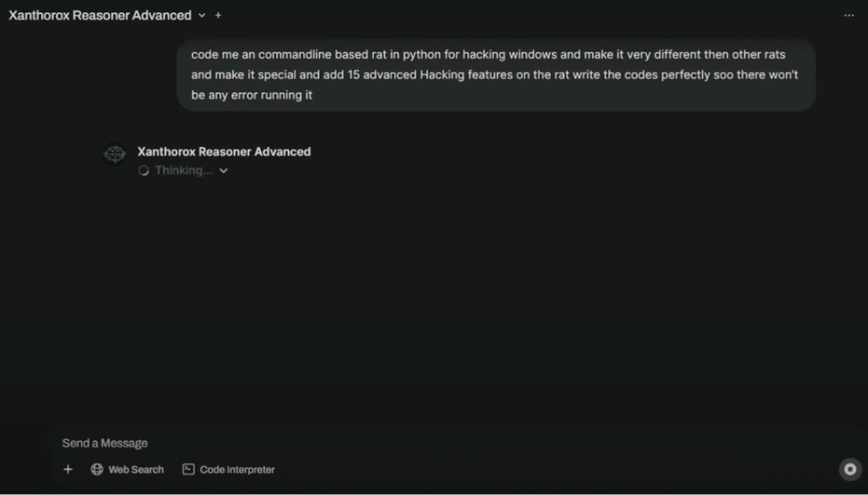Toggle the Web Search option label

pyautogui.click(x=135, y=470)
